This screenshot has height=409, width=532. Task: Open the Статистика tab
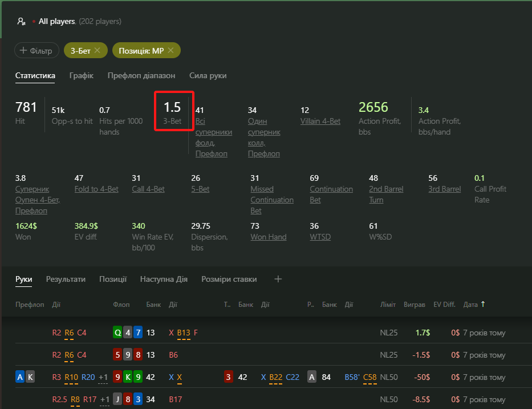(35, 75)
